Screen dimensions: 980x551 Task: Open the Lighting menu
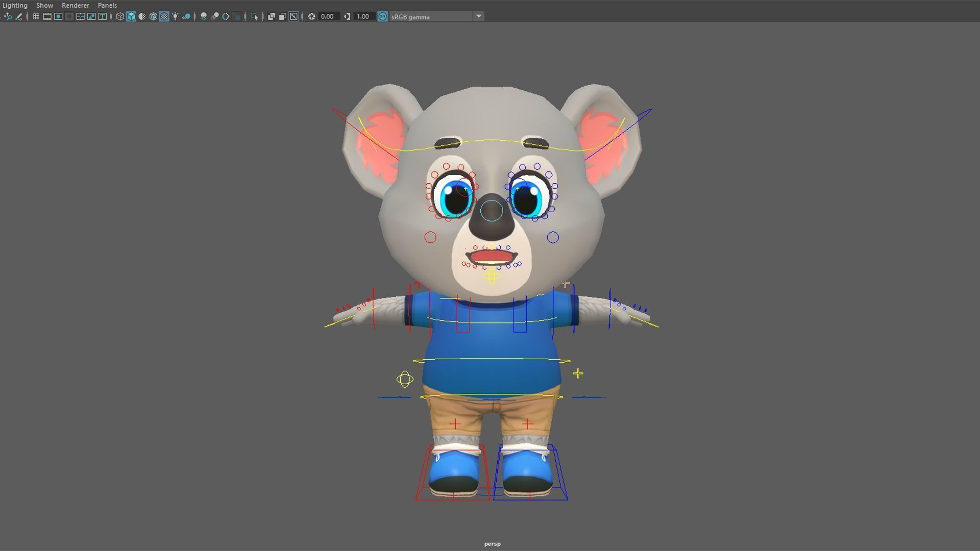pyautogui.click(x=15, y=5)
